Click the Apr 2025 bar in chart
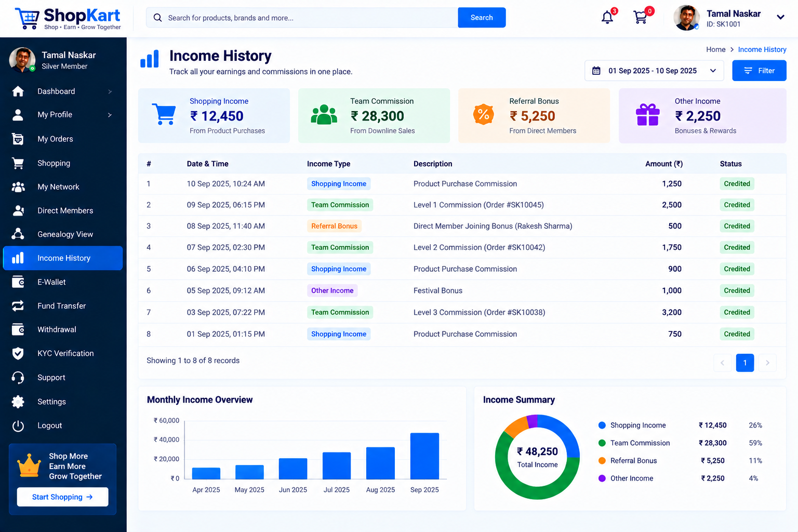This screenshot has height=532, width=798. (x=206, y=473)
